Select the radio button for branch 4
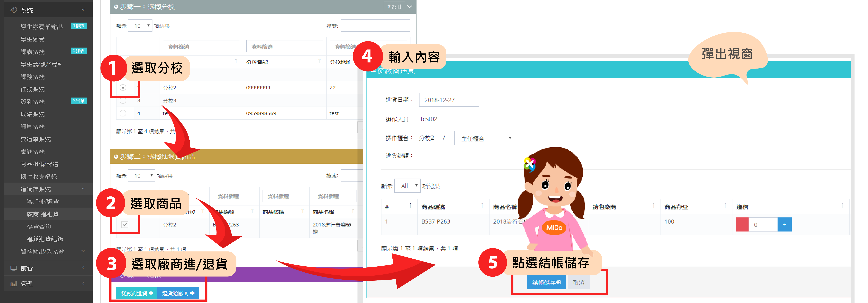Image resolution: width=868 pixels, height=303 pixels. (x=123, y=113)
